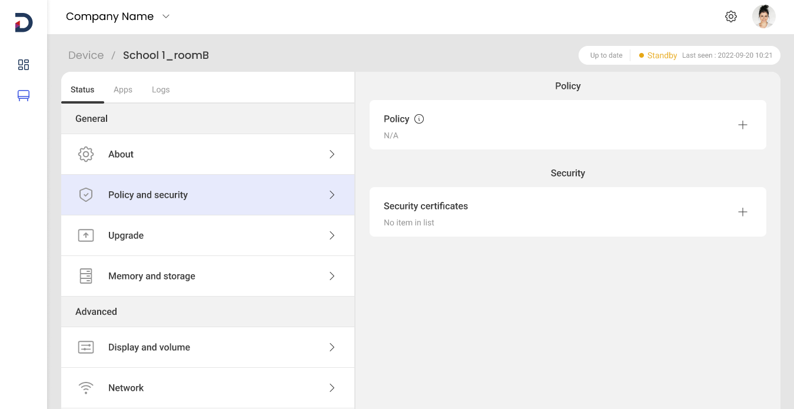794x409 pixels.
Task: Open settings via the gear icon
Action: coord(731,17)
